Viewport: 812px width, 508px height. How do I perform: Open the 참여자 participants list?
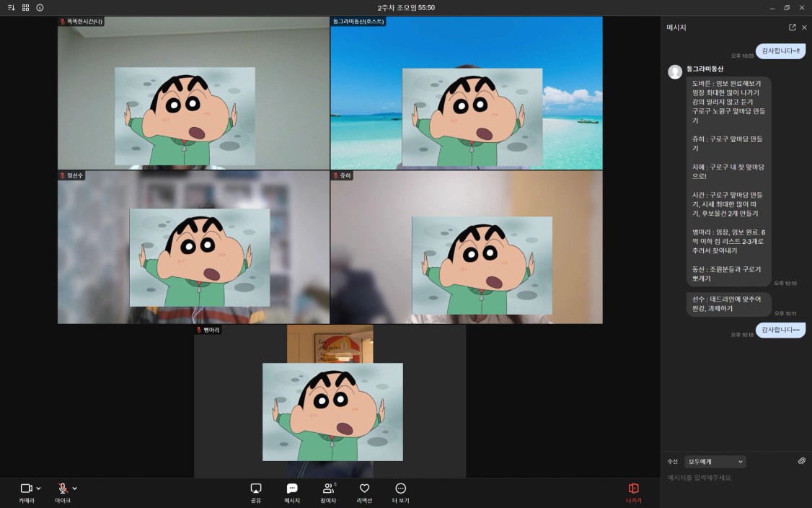(328, 492)
